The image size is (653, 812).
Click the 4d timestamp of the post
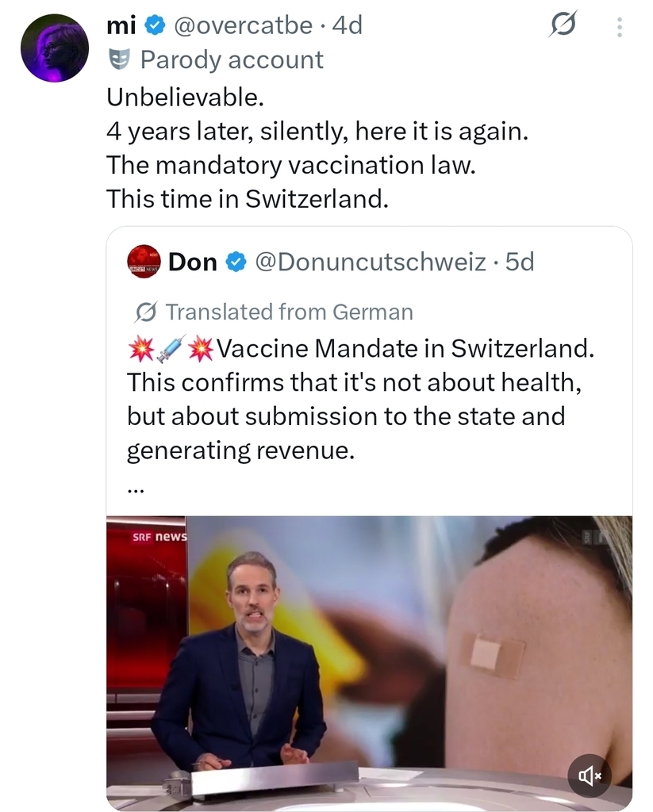click(x=348, y=26)
